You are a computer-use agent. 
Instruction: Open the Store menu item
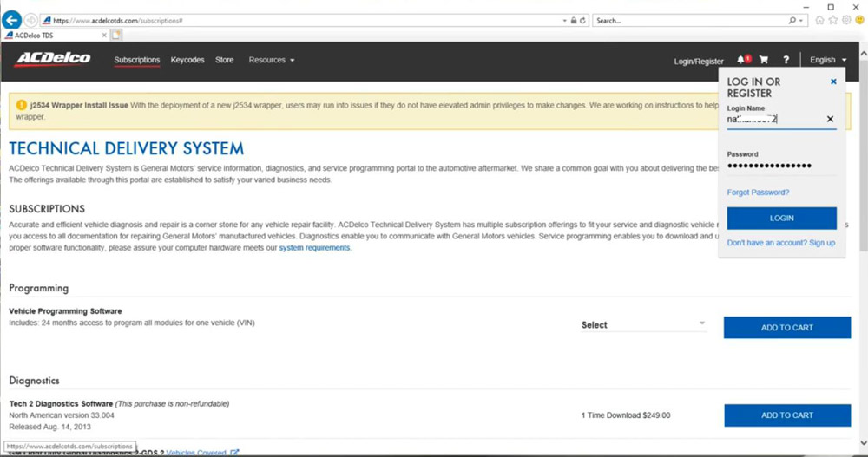click(x=224, y=61)
